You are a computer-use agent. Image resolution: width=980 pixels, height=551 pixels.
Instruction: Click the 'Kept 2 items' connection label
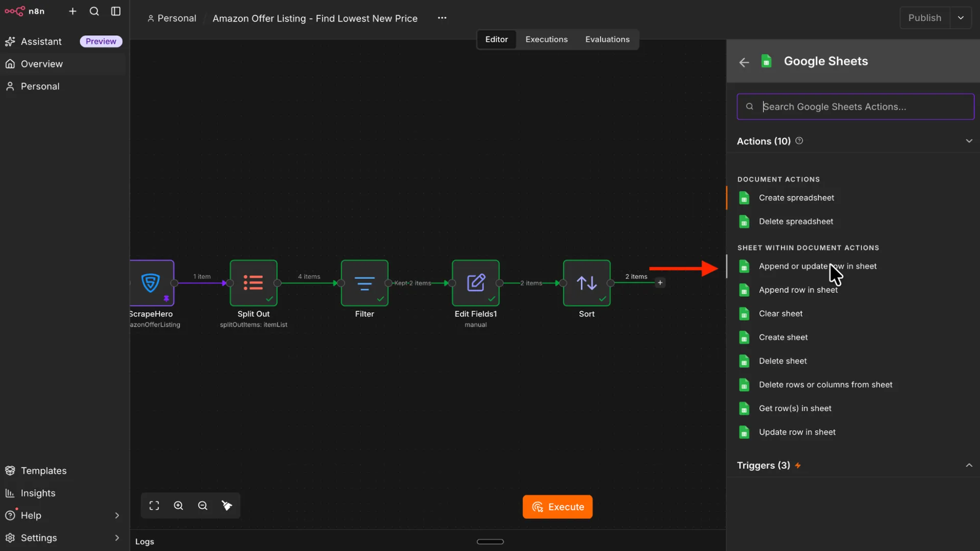click(412, 283)
